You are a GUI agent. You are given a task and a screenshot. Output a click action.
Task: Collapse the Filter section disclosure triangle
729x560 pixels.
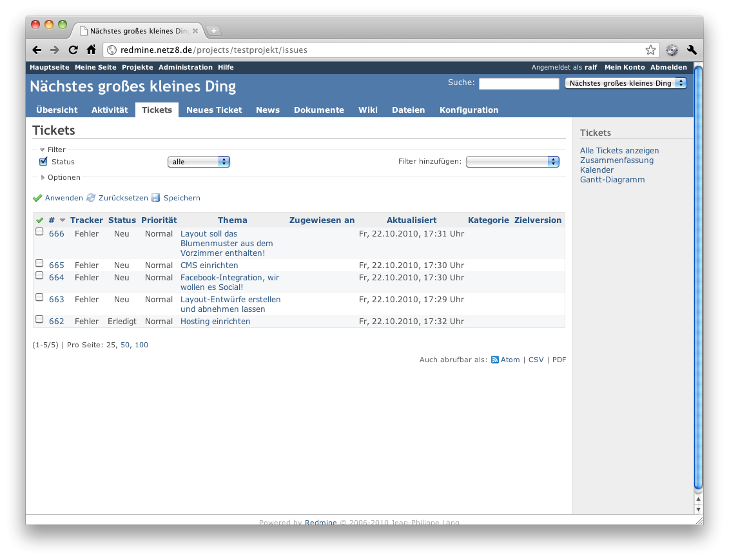click(x=42, y=149)
